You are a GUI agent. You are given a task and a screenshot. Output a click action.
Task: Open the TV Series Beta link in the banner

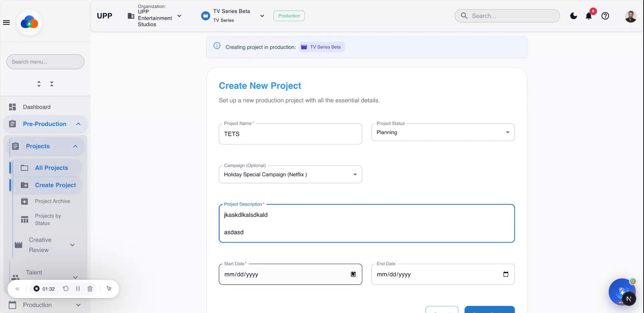(321, 47)
